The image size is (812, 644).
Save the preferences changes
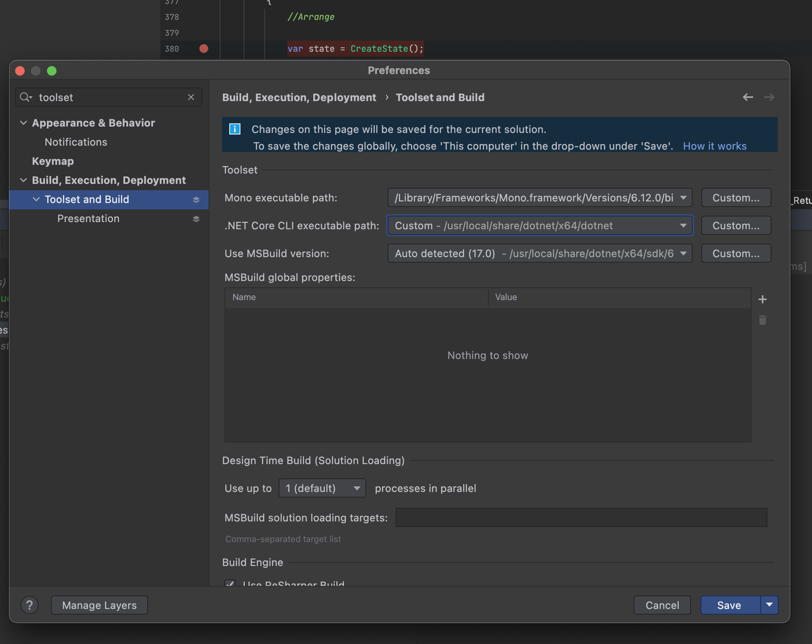point(730,605)
